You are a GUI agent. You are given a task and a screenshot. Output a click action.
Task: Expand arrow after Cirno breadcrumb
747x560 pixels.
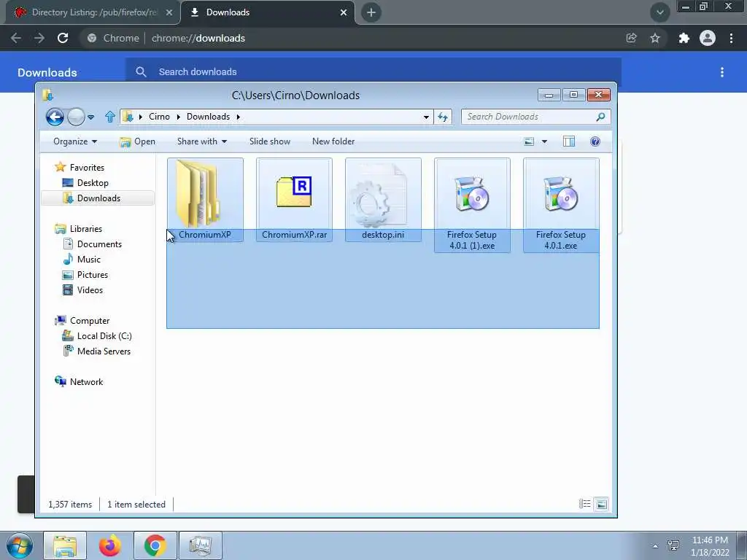(x=178, y=117)
